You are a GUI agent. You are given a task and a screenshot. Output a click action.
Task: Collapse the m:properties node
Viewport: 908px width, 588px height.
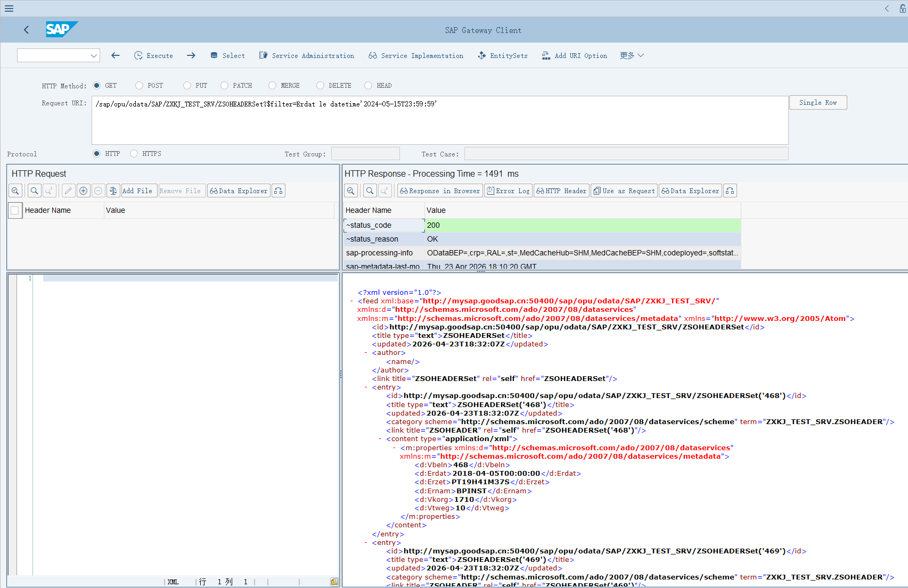pyautogui.click(x=394, y=448)
